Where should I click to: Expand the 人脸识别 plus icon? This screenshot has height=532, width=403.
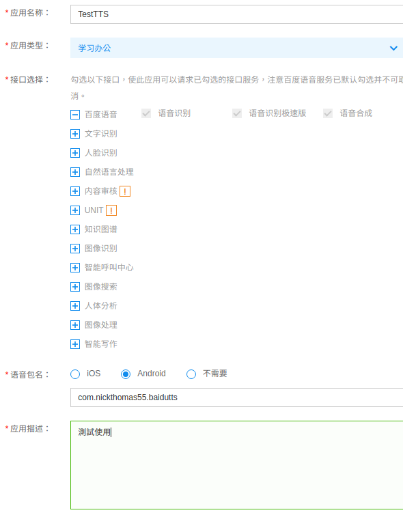pos(75,153)
